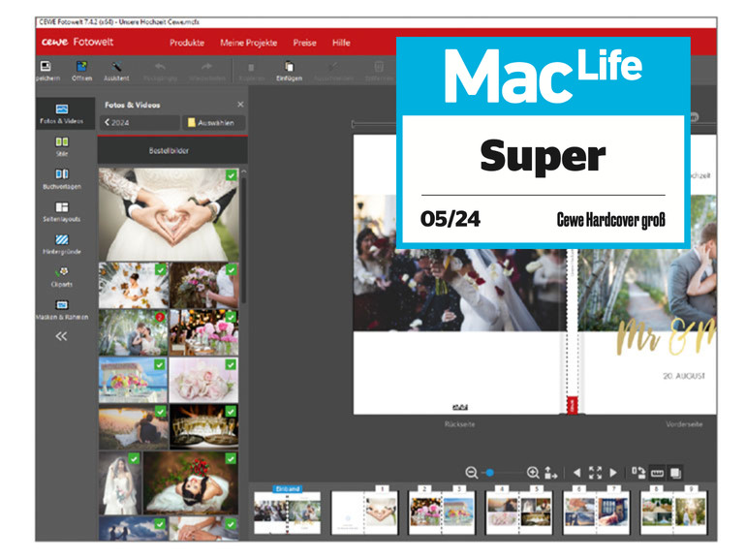This screenshot has height=560, width=746.
Task: Select the pages 8-9 spread thumbnail
Action: [x=674, y=513]
